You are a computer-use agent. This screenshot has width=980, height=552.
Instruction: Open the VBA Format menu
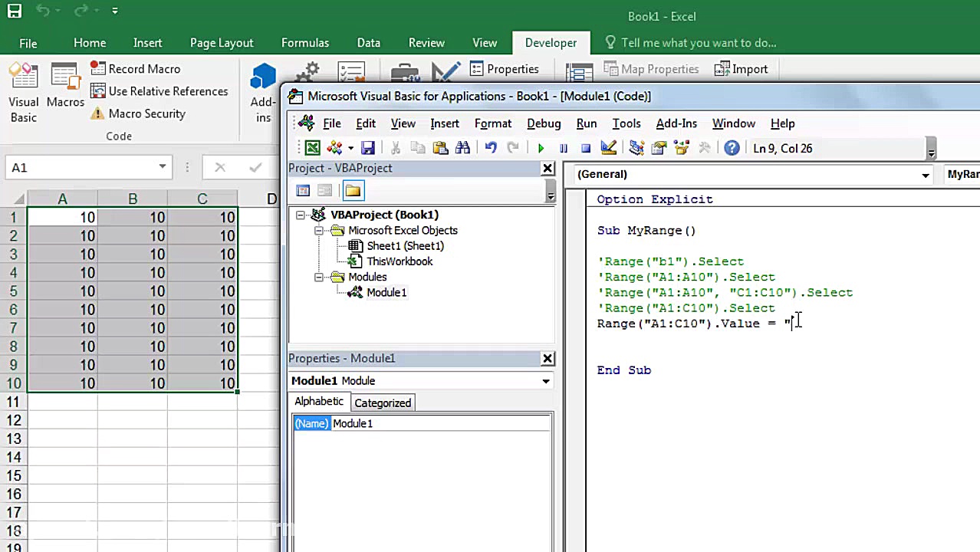click(493, 123)
